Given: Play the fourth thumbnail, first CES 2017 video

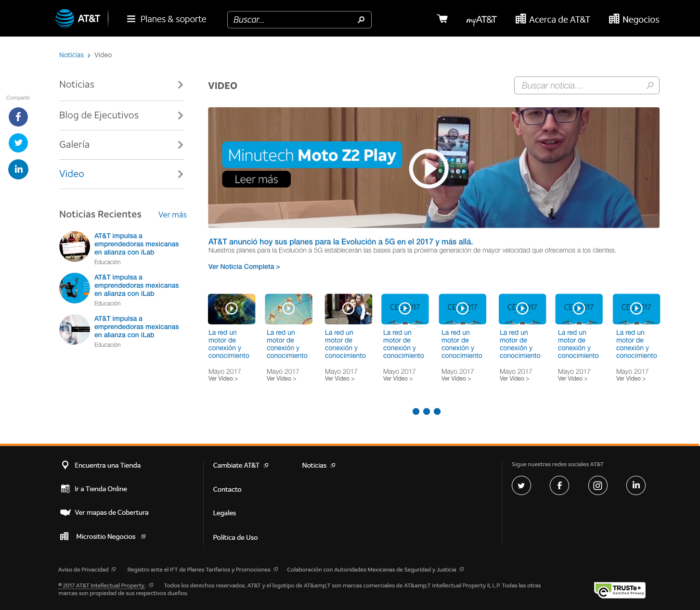Looking at the screenshot, I should click(x=405, y=309).
